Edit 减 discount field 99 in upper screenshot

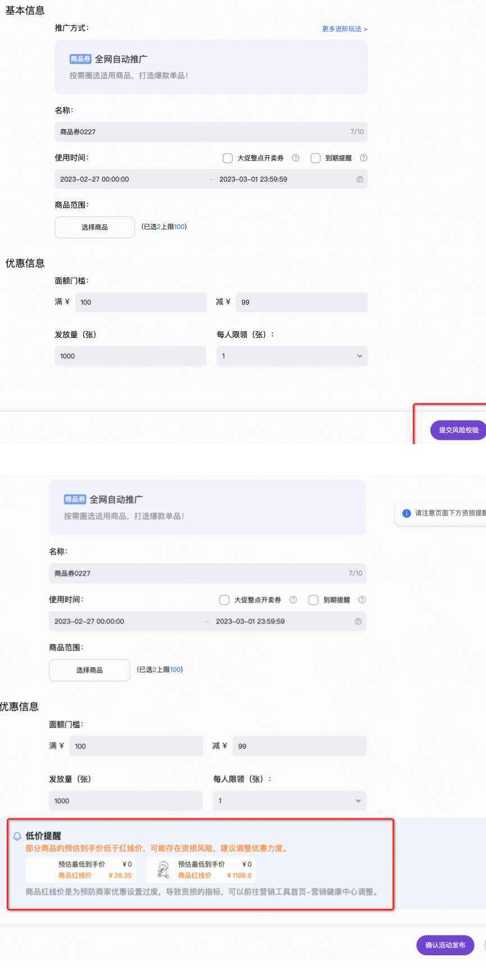(x=302, y=302)
